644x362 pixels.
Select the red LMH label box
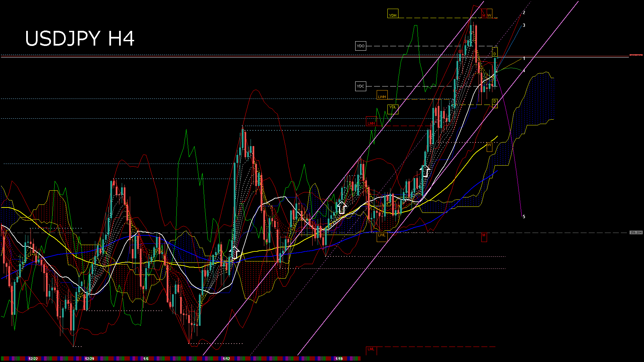pos(371,122)
